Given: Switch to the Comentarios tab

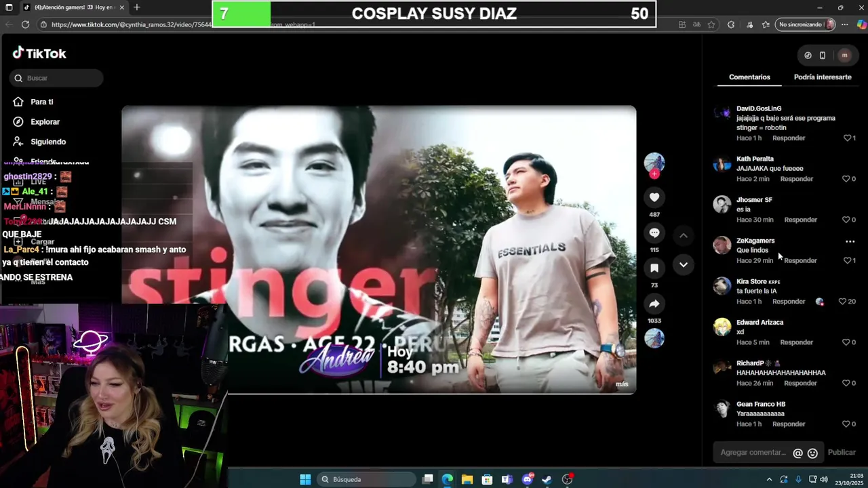Looking at the screenshot, I should click(x=749, y=77).
